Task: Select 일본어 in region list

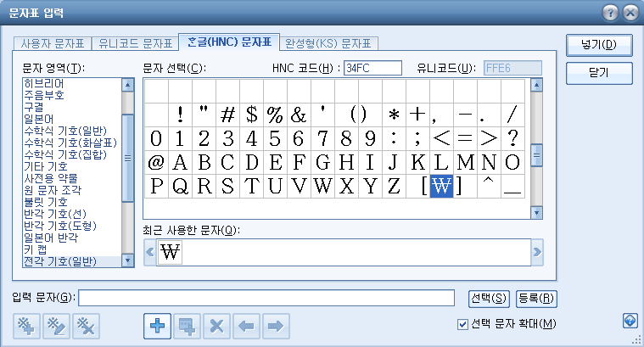Action: click(72, 119)
